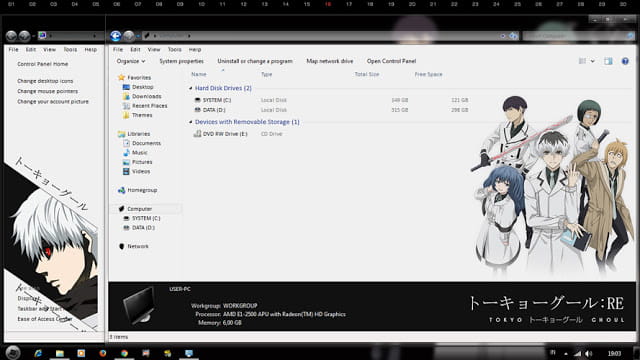Open help via the question mark icon

click(625, 61)
